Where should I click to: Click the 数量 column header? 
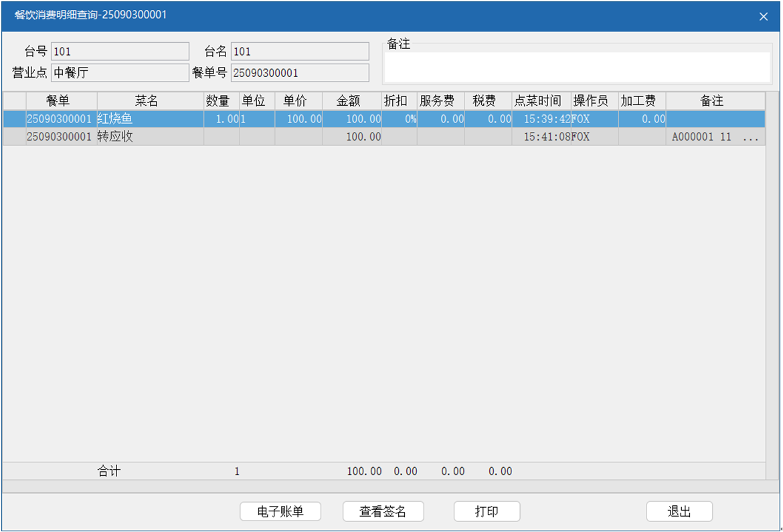[217, 101]
